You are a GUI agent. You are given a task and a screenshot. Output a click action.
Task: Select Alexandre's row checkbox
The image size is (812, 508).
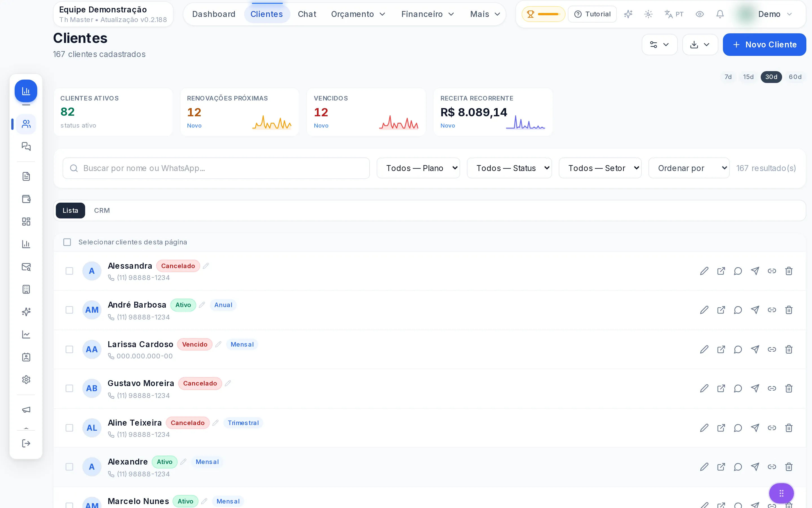pyautogui.click(x=69, y=467)
